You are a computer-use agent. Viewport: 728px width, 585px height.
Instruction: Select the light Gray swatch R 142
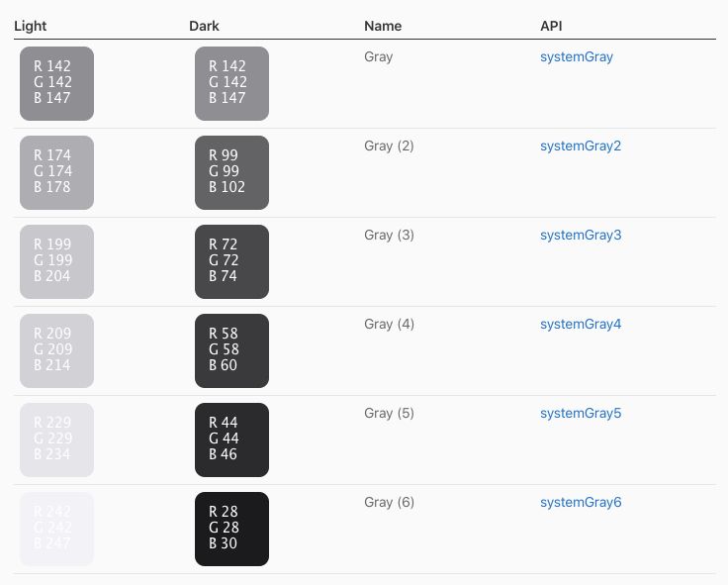click(56, 83)
